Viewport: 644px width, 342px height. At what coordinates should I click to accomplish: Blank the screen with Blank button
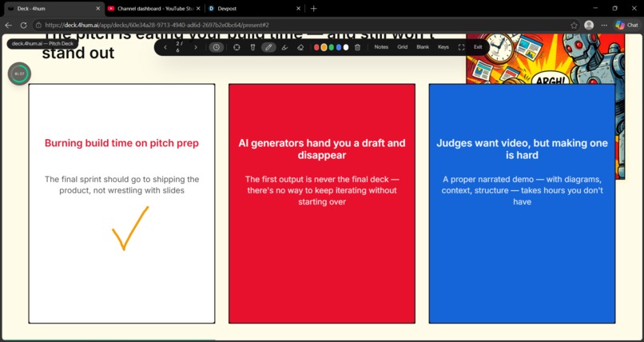pyautogui.click(x=423, y=47)
